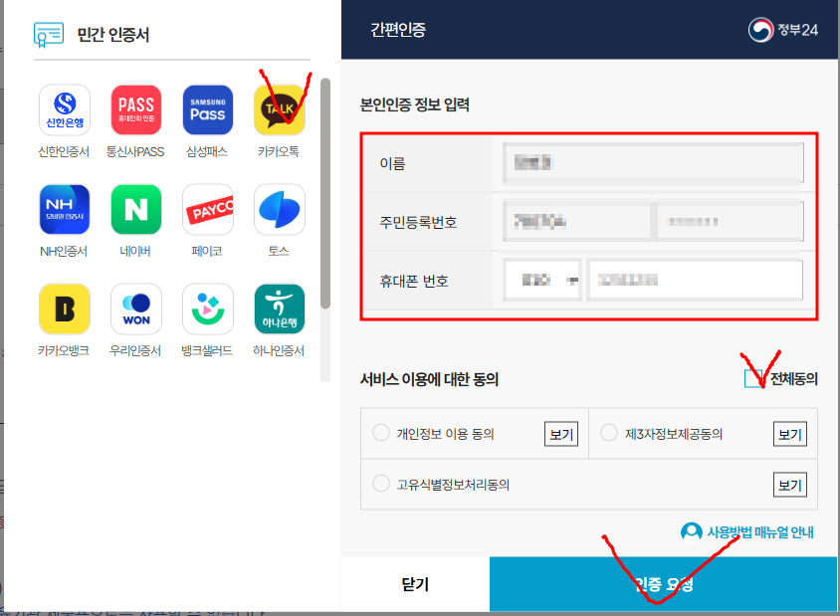Click the 민간 인증서 certificate header icon
Screen dimensions: 840x616
coord(49,34)
